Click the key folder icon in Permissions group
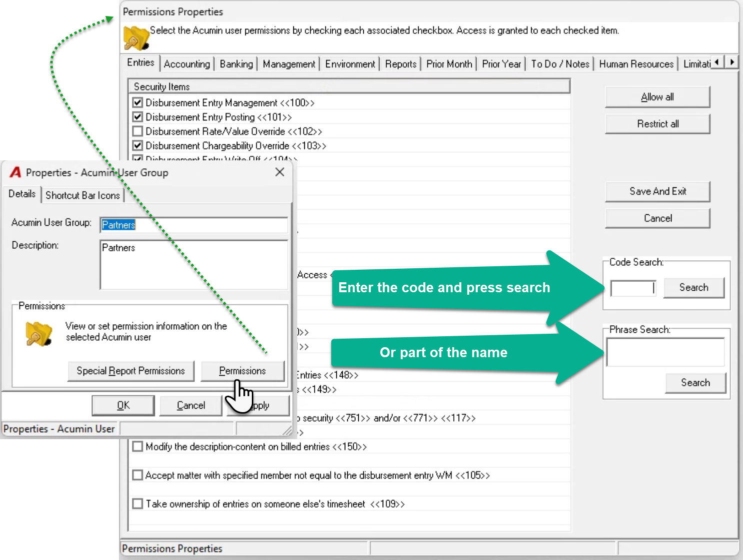 [x=39, y=334]
